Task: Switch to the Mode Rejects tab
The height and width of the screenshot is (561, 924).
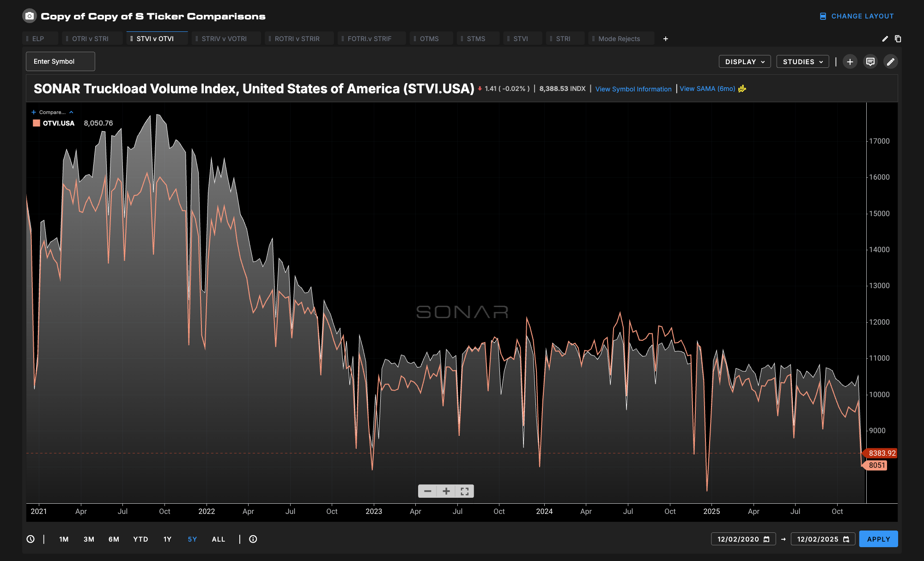Action: (x=619, y=39)
